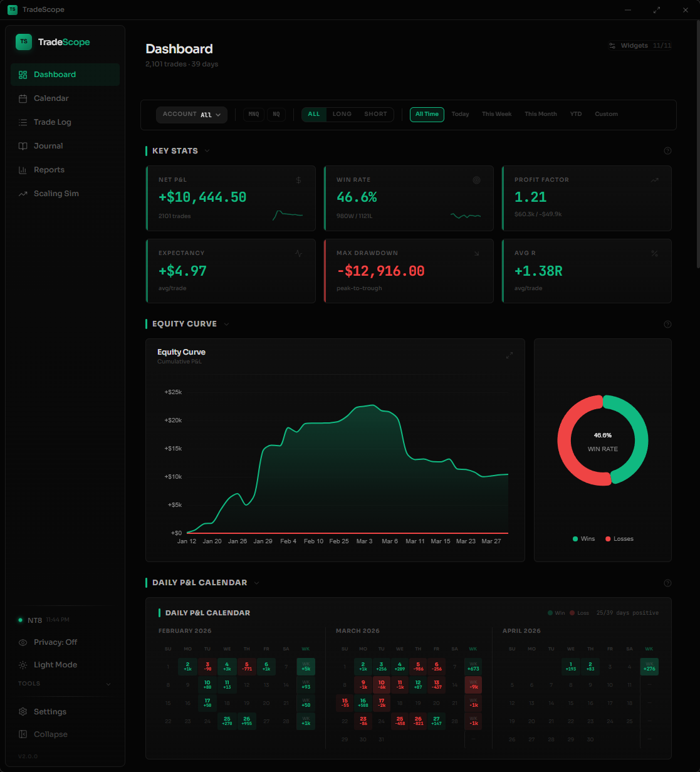Open the Calendar section in the sidebar
Screen dimensions: 700x772
pyautogui.click(x=51, y=98)
